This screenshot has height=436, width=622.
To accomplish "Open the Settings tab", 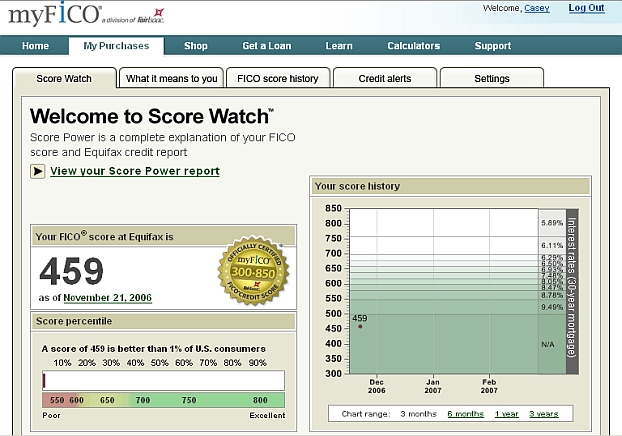I will pos(492,78).
